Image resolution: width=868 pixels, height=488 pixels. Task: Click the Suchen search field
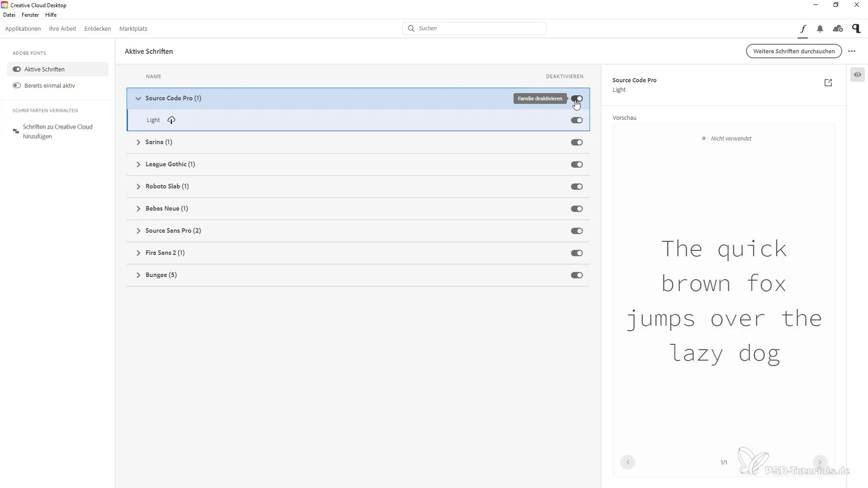474,28
